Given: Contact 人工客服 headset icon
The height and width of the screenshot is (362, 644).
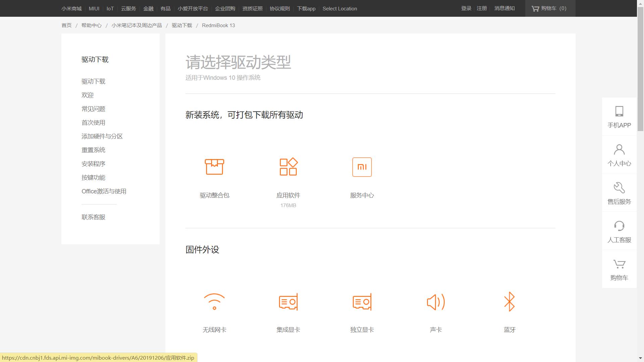Looking at the screenshot, I should (619, 231).
